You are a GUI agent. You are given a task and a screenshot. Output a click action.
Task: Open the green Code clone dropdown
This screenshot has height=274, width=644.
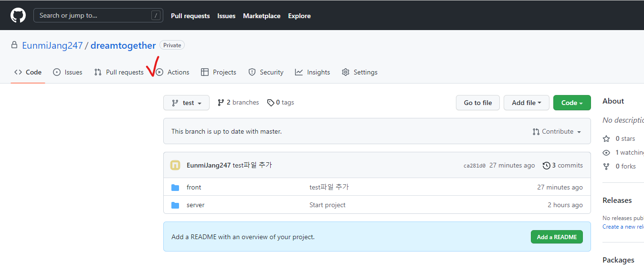pyautogui.click(x=572, y=103)
